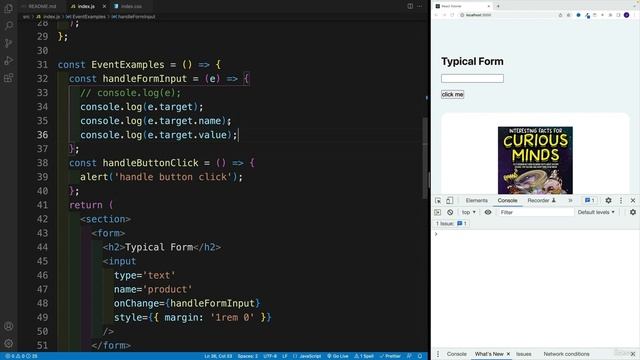Click the EventExamples breadcrumb item

tap(86, 17)
